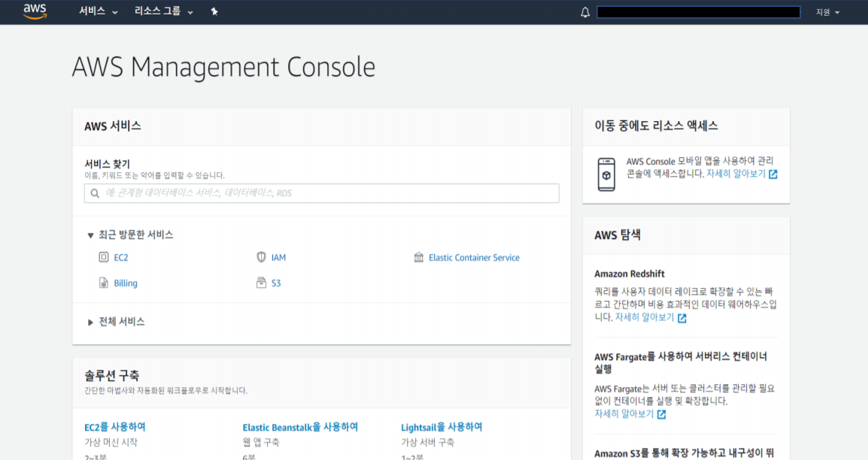Image resolution: width=868 pixels, height=460 pixels.
Task: Open the 지원 support dropdown
Action: coord(827,12)
